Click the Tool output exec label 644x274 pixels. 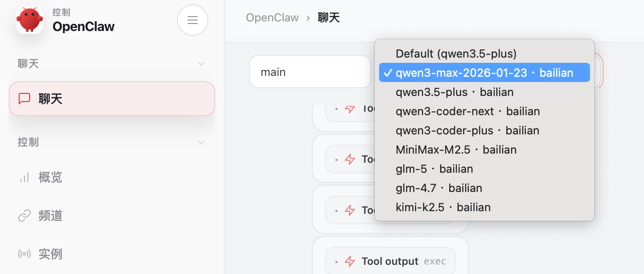point(404,261)
